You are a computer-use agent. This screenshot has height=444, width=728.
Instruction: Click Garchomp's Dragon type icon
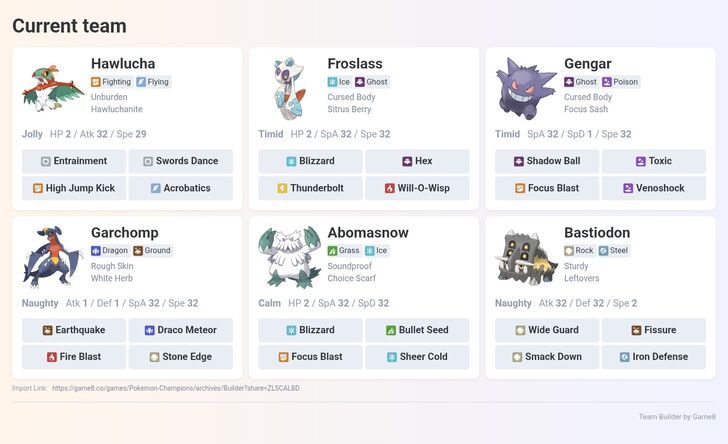point(96,251)
